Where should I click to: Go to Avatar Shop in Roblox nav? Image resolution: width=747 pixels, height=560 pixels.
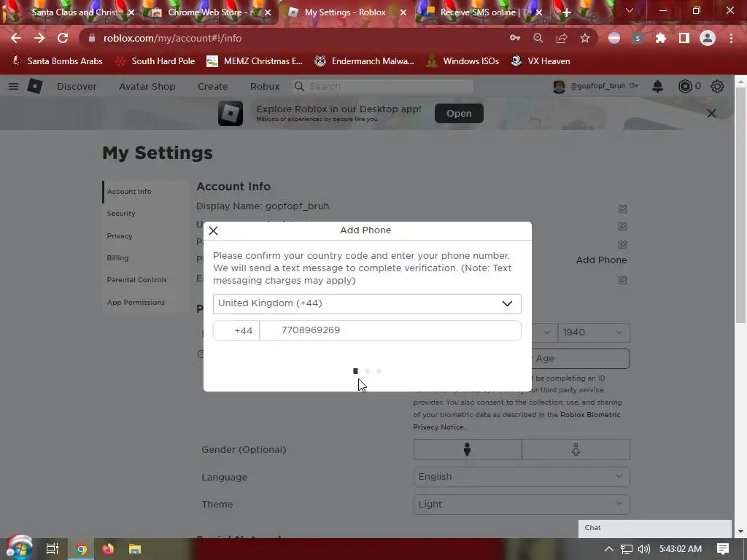[147, 86]
